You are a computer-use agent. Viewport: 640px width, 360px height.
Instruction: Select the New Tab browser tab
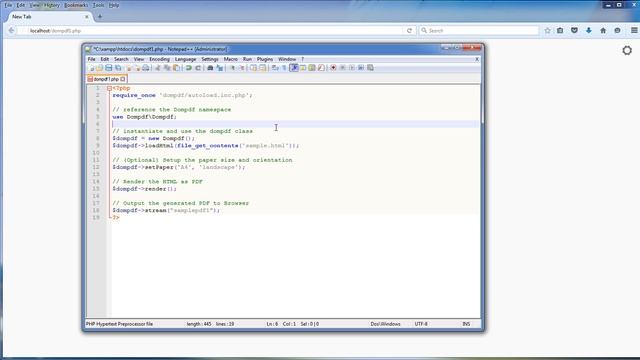(x=49, y=17)
